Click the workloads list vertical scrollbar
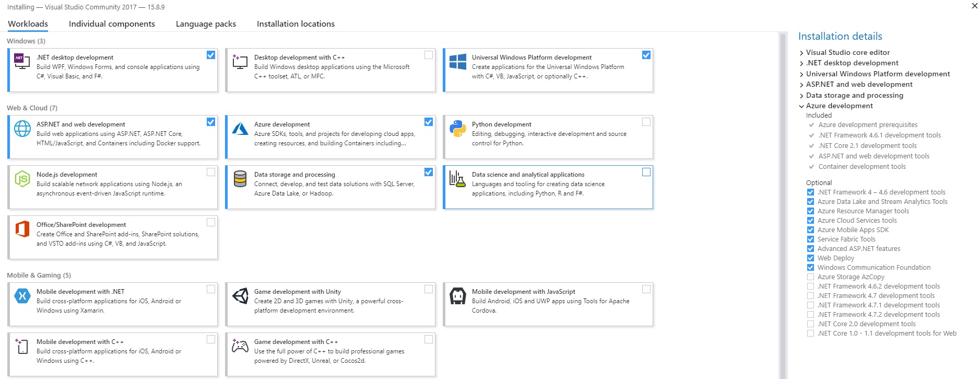980x379 pixels. coord(783,205)
